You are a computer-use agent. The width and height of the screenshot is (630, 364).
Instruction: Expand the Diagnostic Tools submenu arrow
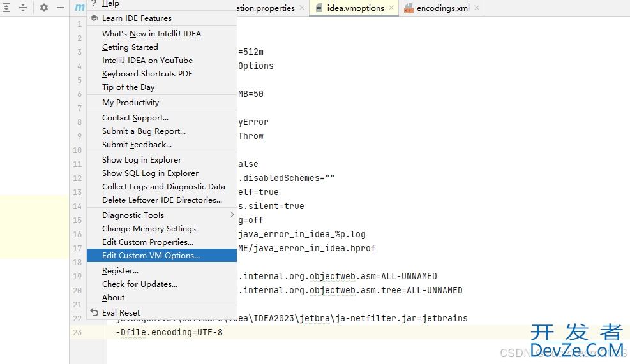pyautogui.click(x=232, y=215)
